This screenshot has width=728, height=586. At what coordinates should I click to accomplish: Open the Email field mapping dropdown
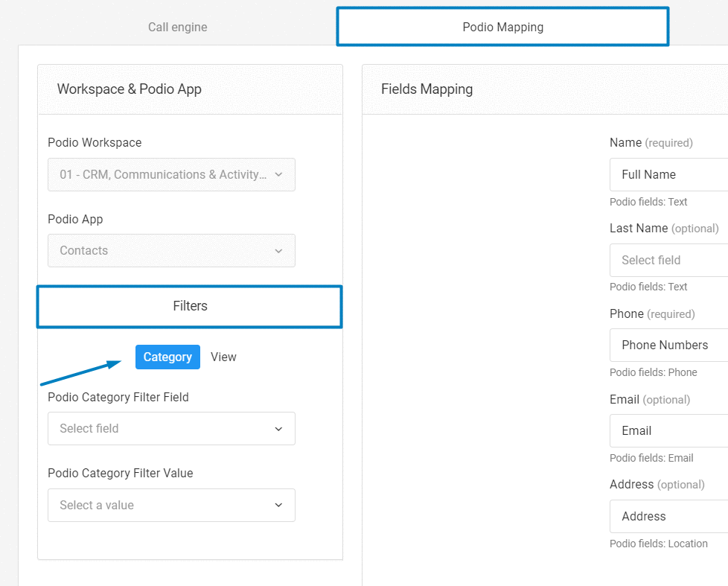coord(668,431)
